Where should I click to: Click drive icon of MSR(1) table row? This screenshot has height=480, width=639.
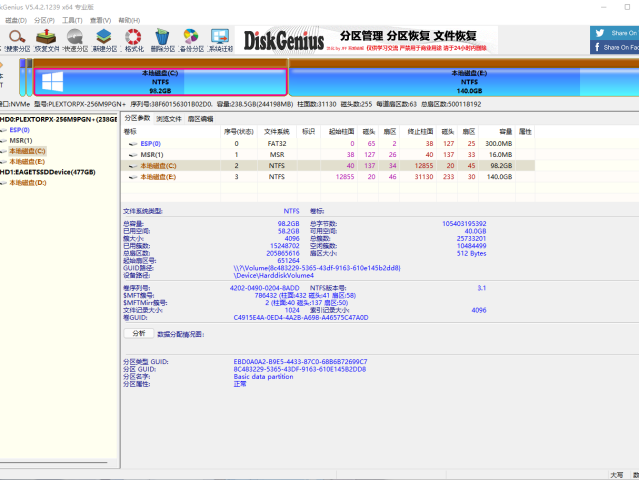(x=133, y=155)
